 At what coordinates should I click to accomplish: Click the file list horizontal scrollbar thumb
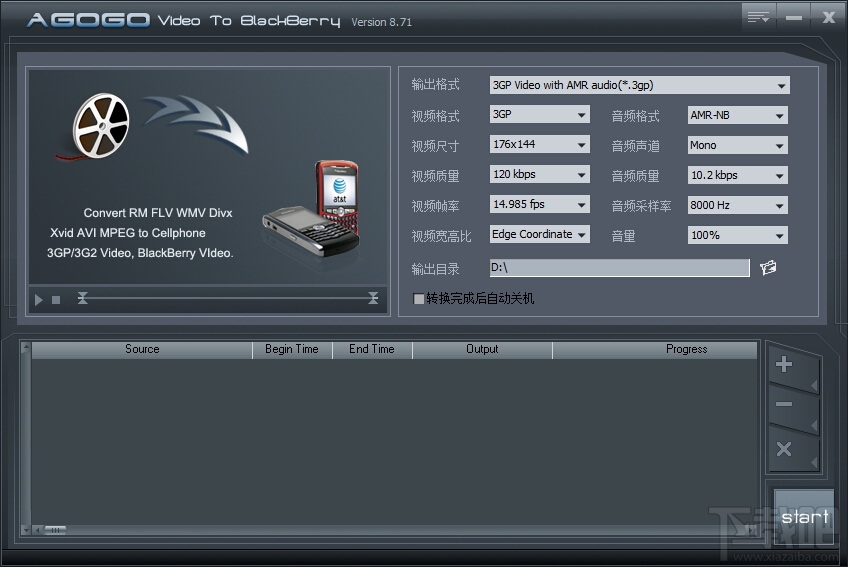pos(55,530)
